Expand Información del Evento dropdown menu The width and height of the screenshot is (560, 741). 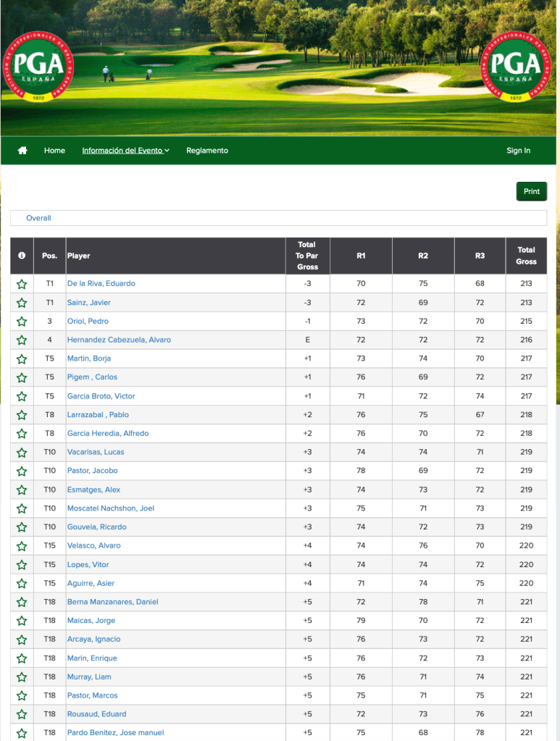coord(125,151)
